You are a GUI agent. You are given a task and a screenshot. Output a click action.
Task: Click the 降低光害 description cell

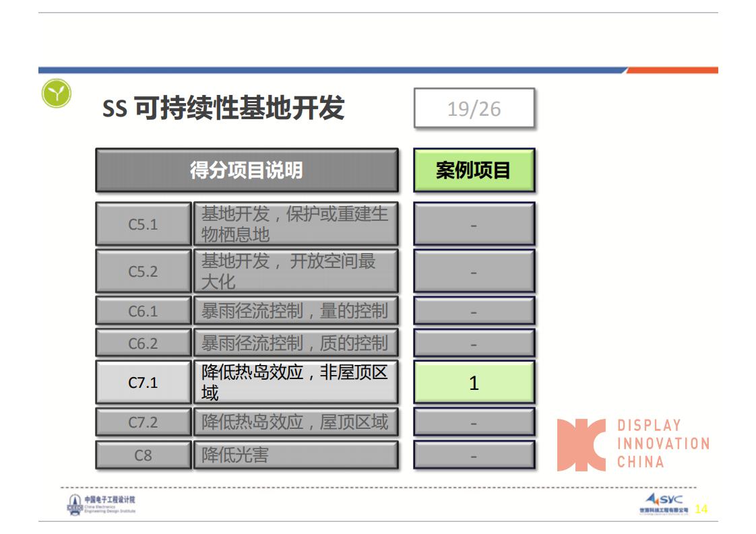[296, 455]
